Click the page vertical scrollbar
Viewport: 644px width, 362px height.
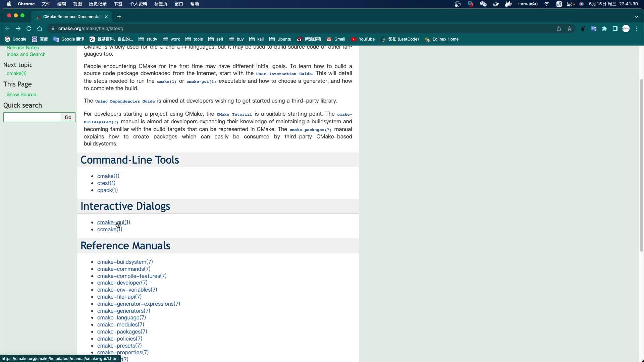[x=641, y=164]
